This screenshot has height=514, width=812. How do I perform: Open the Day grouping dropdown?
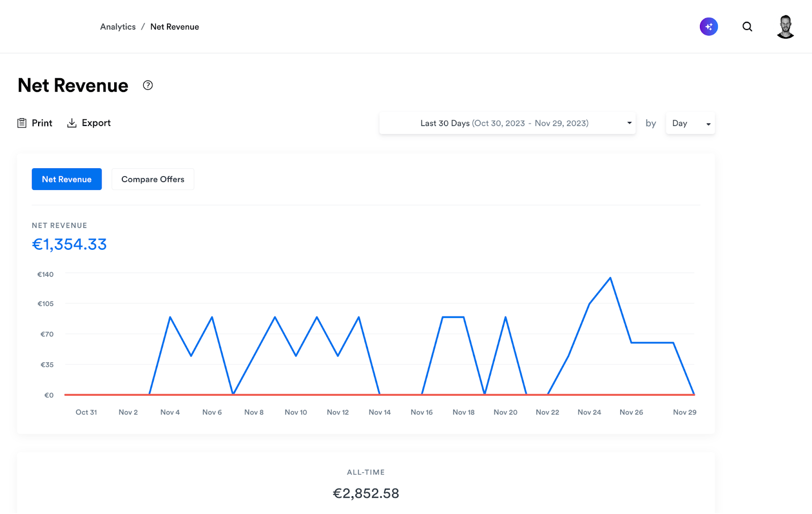coord(690,123)
